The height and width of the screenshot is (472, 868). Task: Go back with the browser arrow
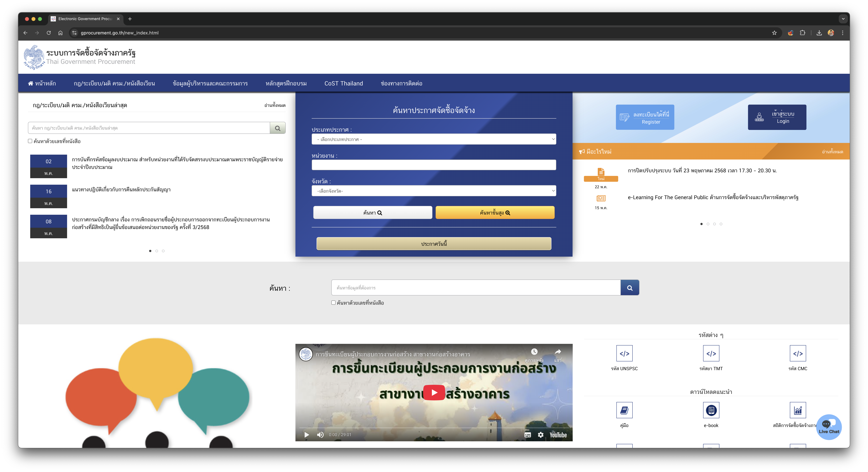(25, 33)
